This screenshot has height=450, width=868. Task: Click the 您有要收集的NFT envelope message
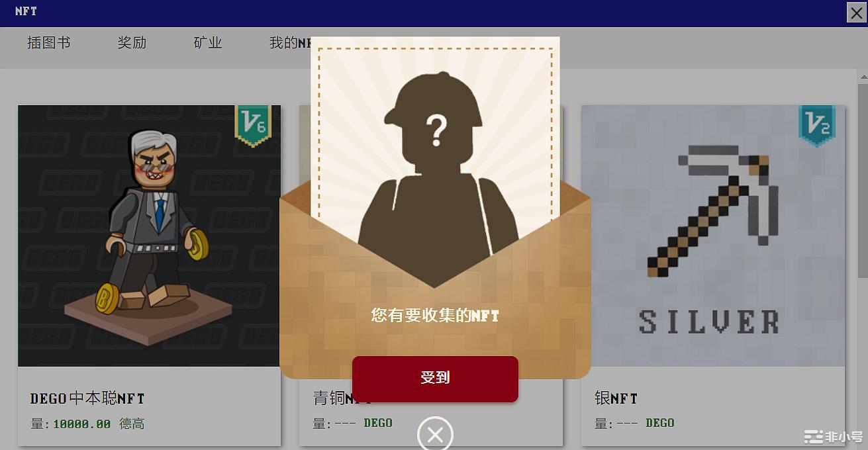[x=435, y=315]
